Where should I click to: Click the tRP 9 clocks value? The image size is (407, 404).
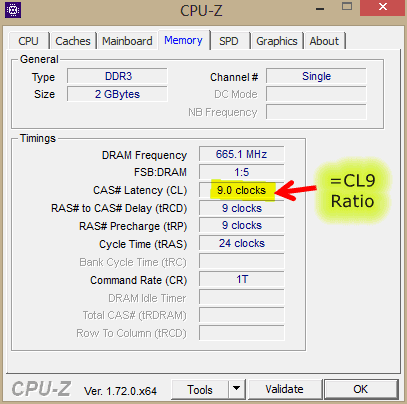point(242,225)
